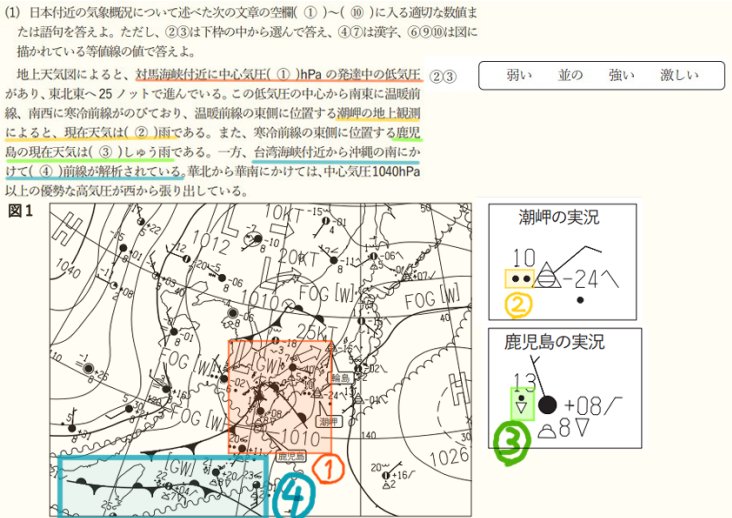
Task: Click the 1040 isobar label on the map
Action: click(67, 268)
